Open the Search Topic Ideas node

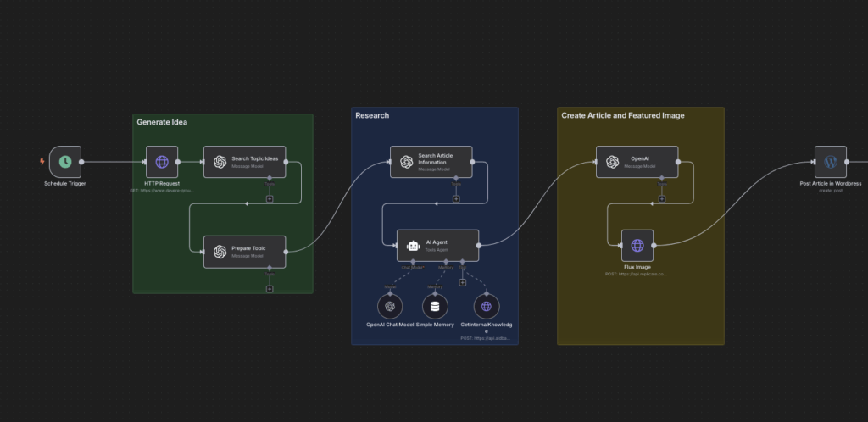[245, 162]
